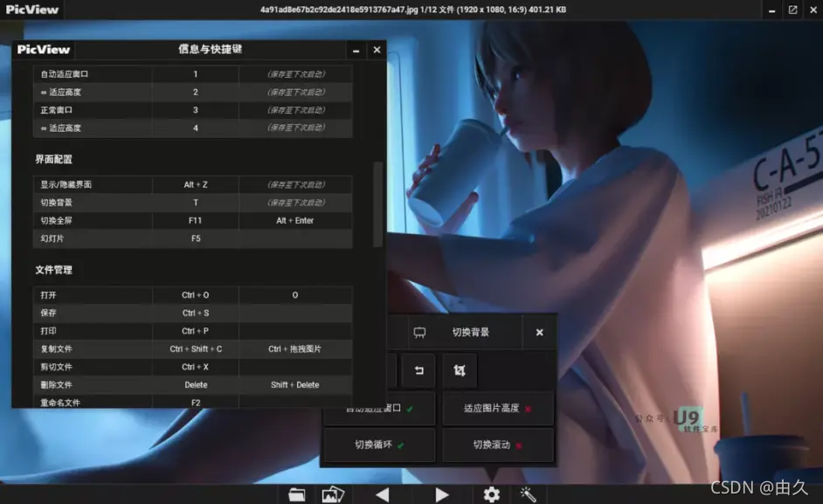Open the image gallery icon in bottom toolbar
Viewport: 823px width, 504px height.
coord(333,494)
